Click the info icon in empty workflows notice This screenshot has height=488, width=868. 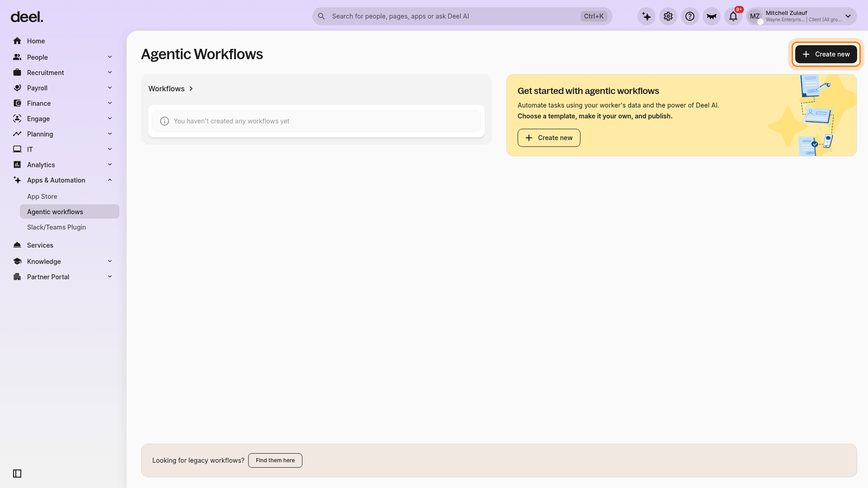pos(165,121)
